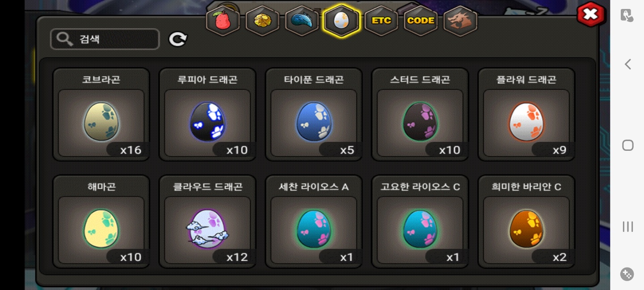This screenshot has height=290, width=644.
Task: Select the 스터드 드래곤 egg
Action: [420, 114]
